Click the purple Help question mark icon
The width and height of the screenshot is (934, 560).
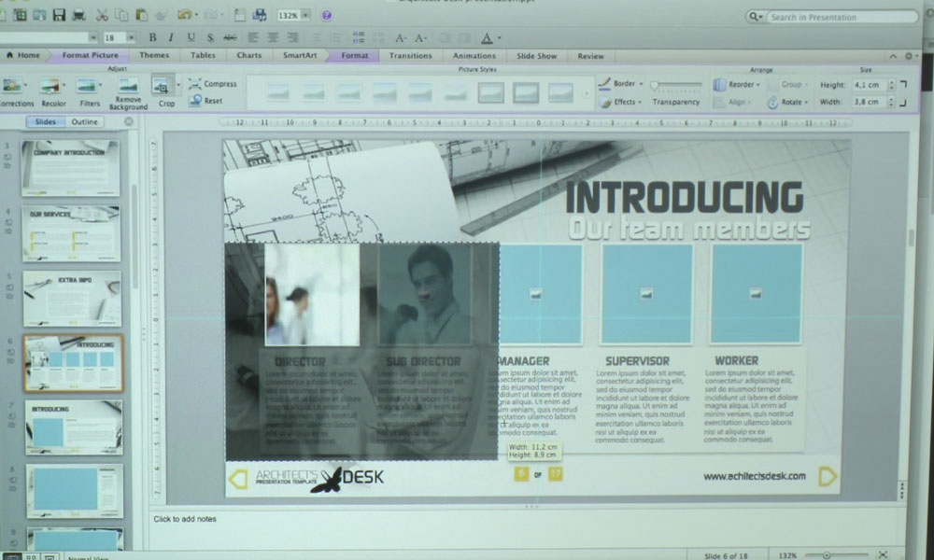coord(326,16)
